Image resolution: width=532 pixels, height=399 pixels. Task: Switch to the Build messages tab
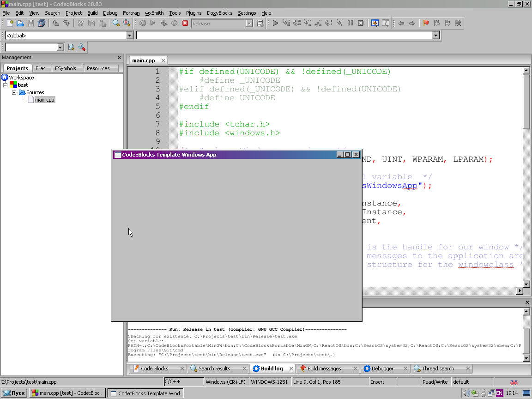(324, 369)
